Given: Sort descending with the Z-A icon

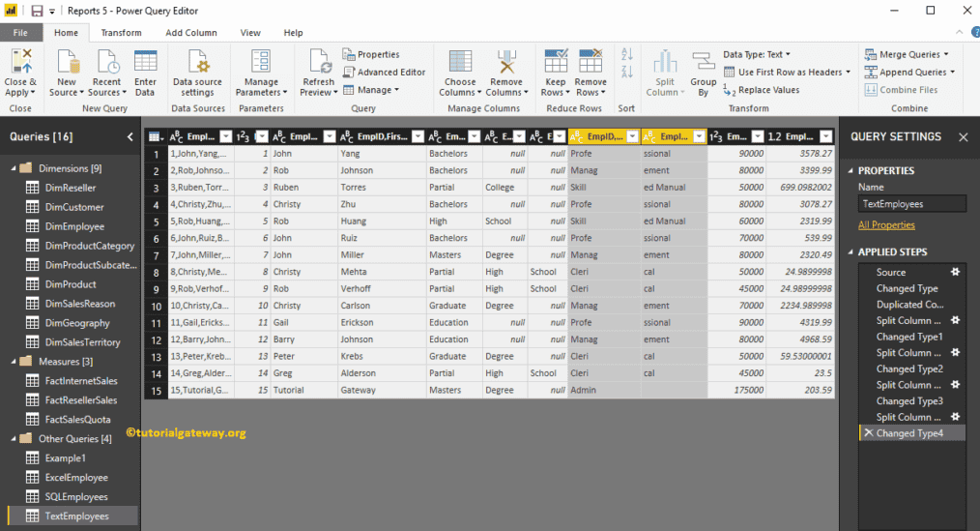Looking at the screenshot, I should [x=627, y=72].
